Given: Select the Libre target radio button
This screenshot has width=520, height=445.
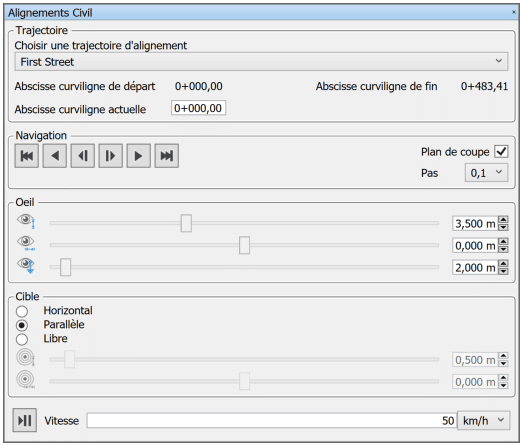Looking at the screenshot, I should (x=22, y=339).
